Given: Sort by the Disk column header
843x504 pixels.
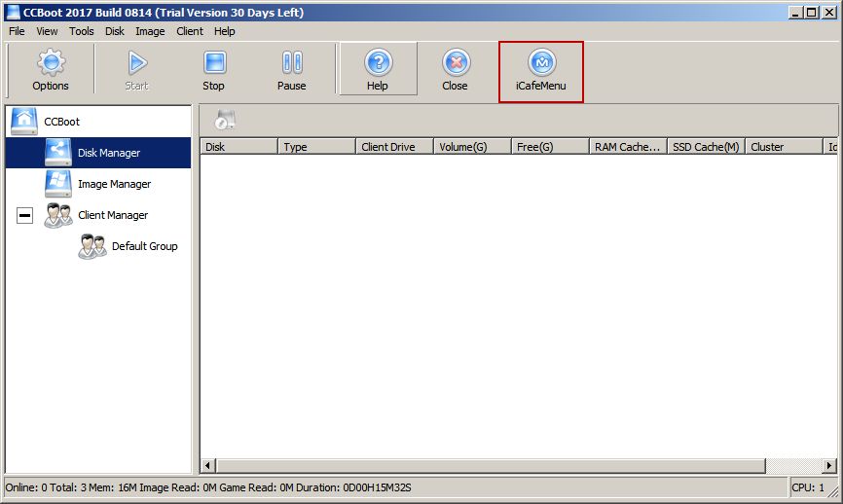Looking at the screenshot, I should tap(239, 147).
